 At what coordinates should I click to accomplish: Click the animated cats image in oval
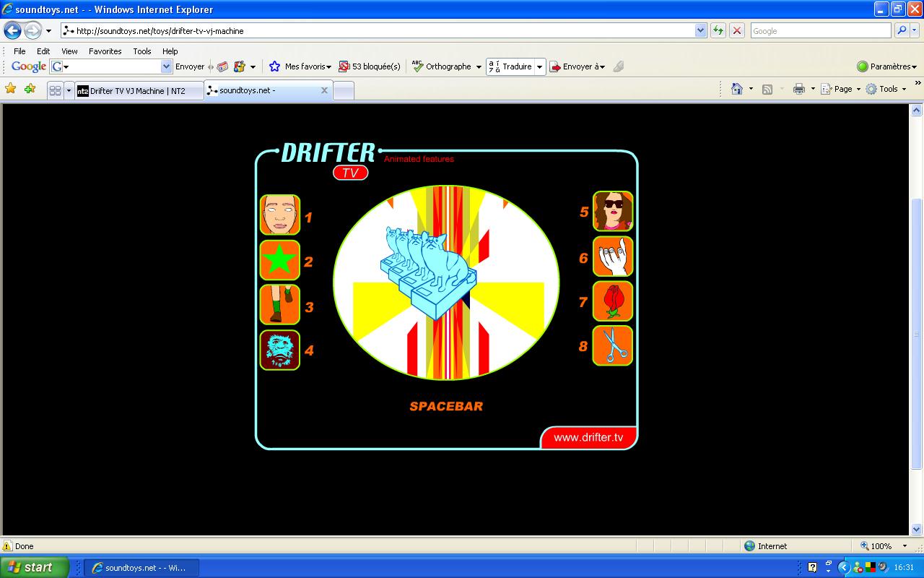446,282
